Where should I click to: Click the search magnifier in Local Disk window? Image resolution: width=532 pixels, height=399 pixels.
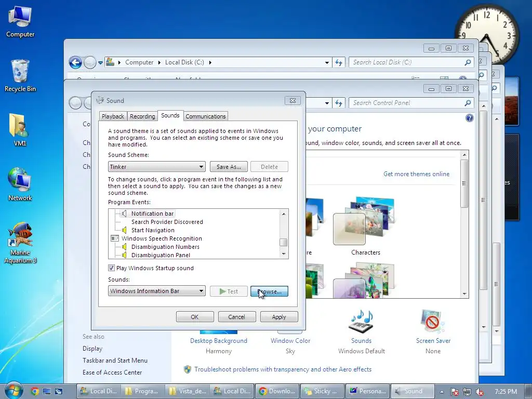(x=468, y=62)
